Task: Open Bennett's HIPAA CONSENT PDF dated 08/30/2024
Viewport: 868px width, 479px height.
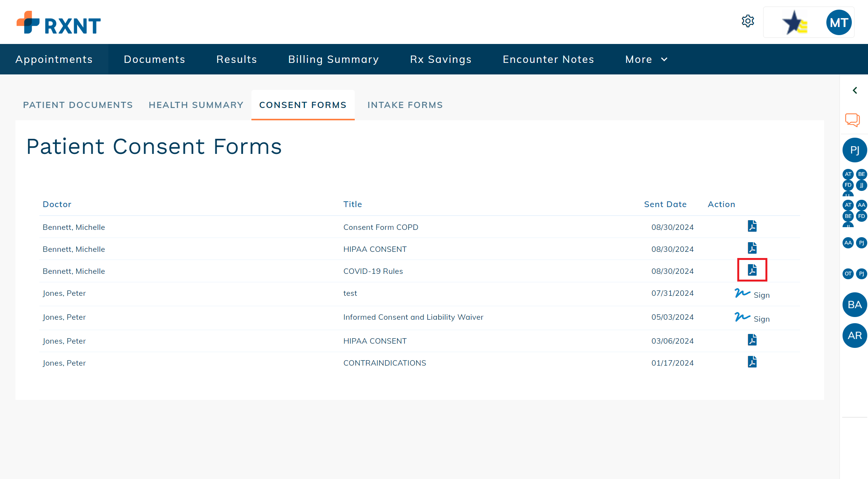Action: tap(752, 248)
